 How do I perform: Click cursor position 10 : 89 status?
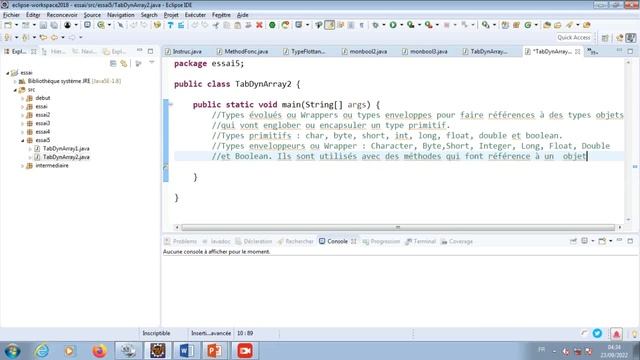coord(245,333)
